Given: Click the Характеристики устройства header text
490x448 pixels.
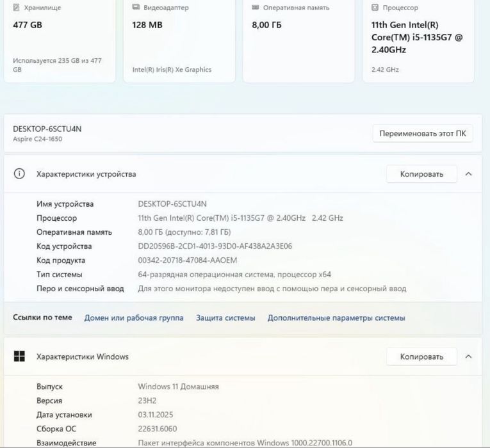Looking at the screenshot, I should tap(86, 174).
